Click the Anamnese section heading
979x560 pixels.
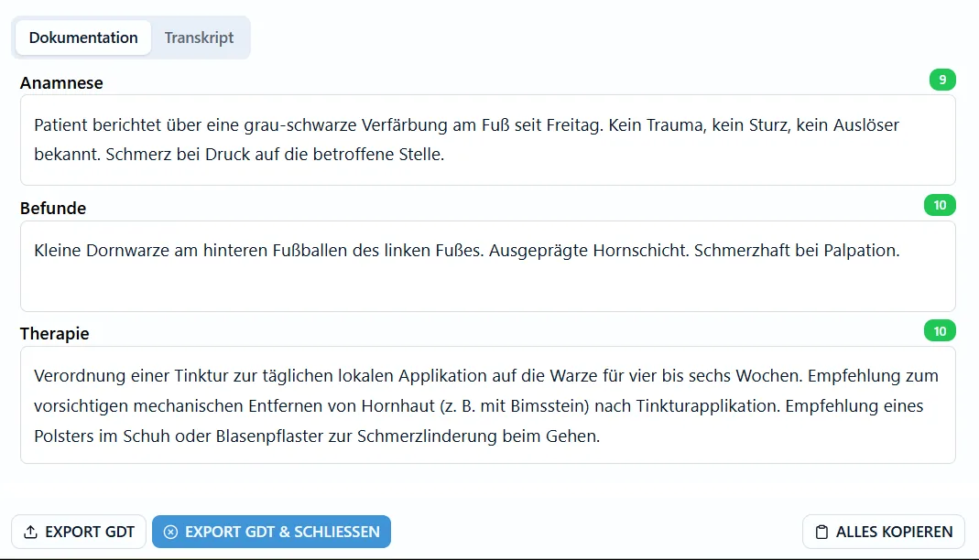[61, 83]
